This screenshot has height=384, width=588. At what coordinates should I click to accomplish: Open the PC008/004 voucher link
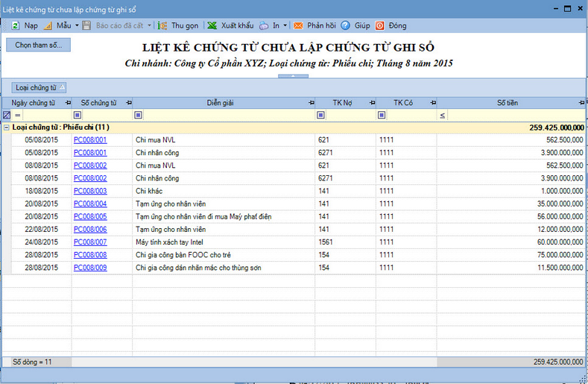pyautogui.click(x=90, y=204)
